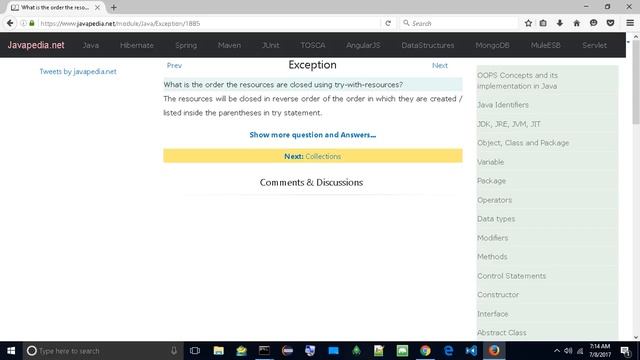Open the 'Modifiers' sidebar topic

tap(493, 238)
